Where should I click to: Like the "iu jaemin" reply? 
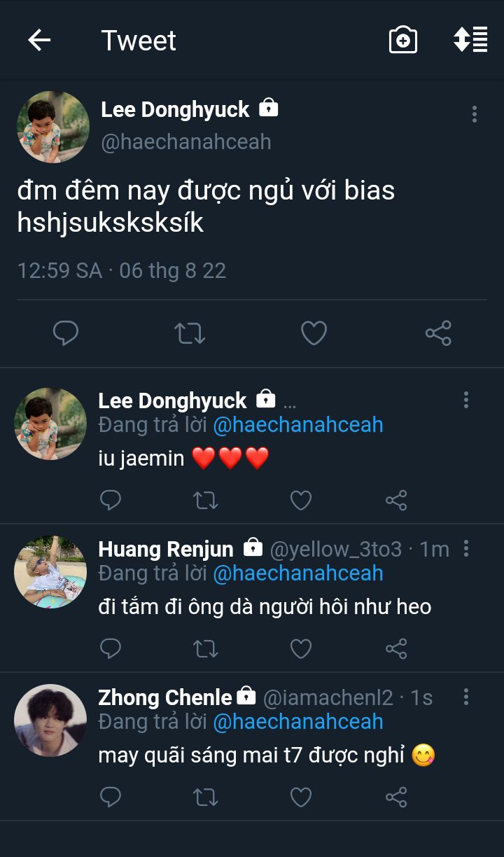click(301, 500)
